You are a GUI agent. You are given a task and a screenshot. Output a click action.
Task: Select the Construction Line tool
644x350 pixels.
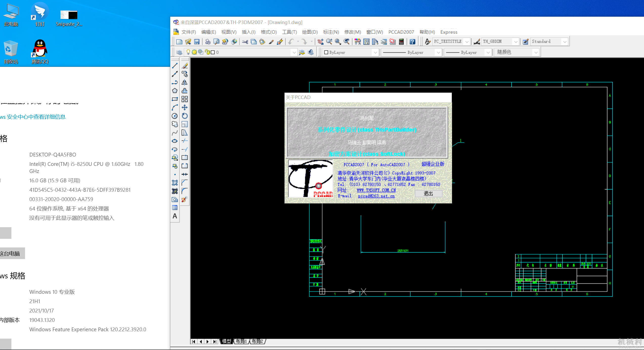point(175,74)
